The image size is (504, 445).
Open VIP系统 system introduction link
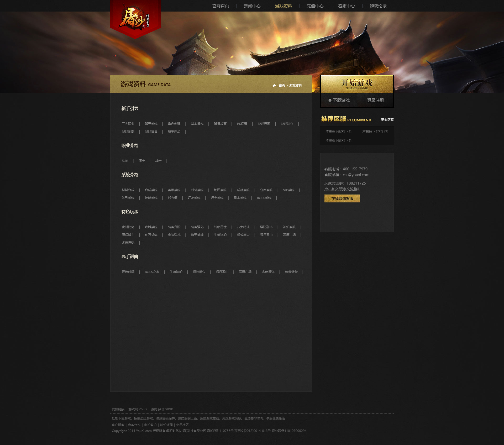click(288, 190)
